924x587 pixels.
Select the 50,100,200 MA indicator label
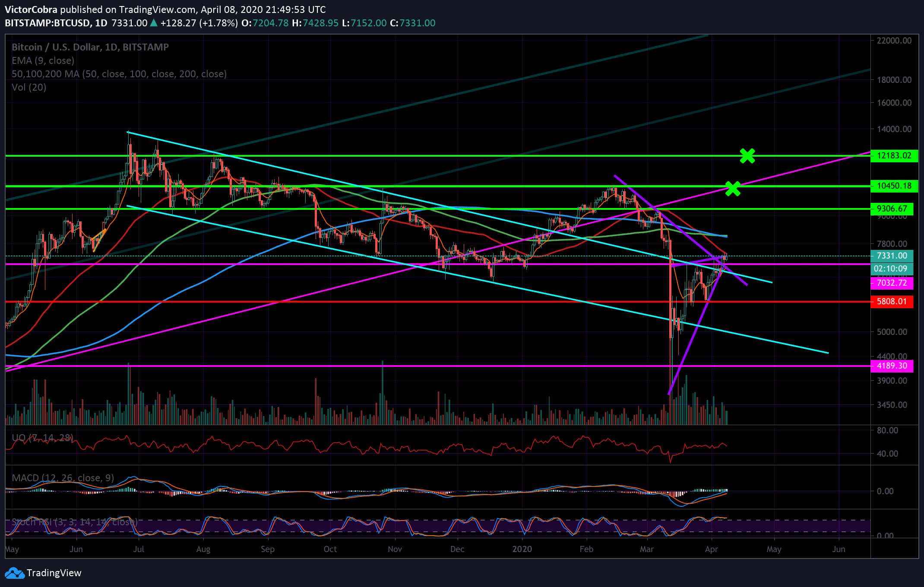(119, 74)
